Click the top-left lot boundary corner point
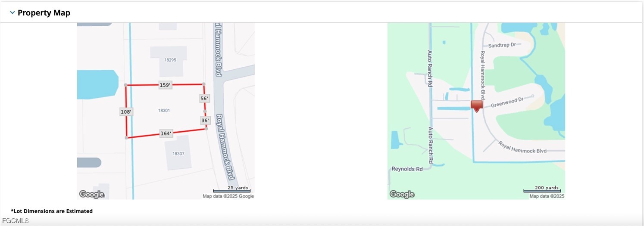The width and height of the screenshot is (644, 226). tap(125, 85)
